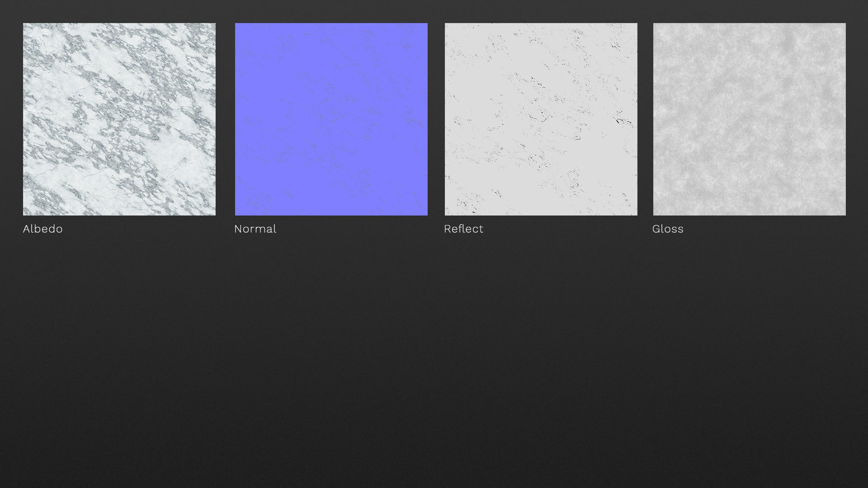Open the blue Normal map thumbnail
This screenshot has width=868, height=488.
click(x=331, y=119)
